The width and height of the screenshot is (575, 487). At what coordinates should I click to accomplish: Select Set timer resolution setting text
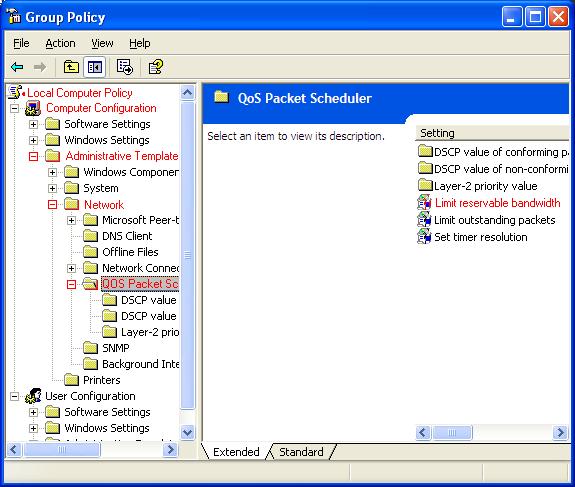coord(481,237)
